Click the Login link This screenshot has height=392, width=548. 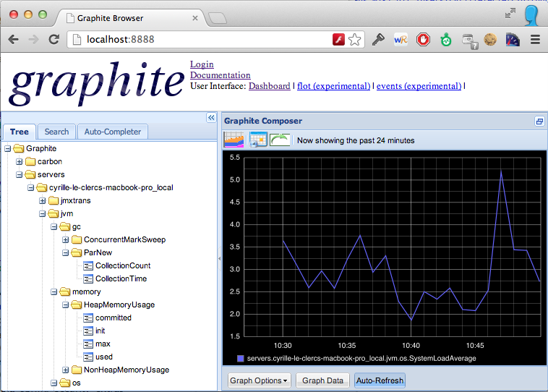[202, 64]
